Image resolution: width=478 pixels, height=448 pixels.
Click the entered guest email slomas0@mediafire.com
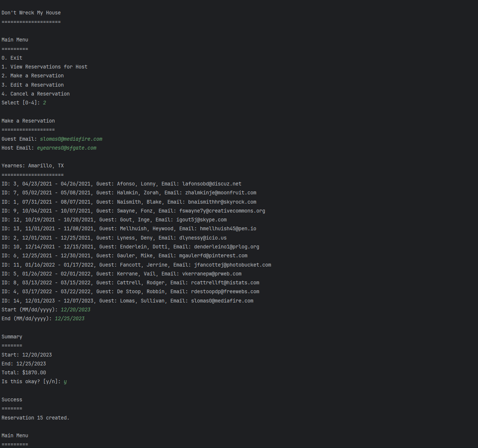[71, 139]
